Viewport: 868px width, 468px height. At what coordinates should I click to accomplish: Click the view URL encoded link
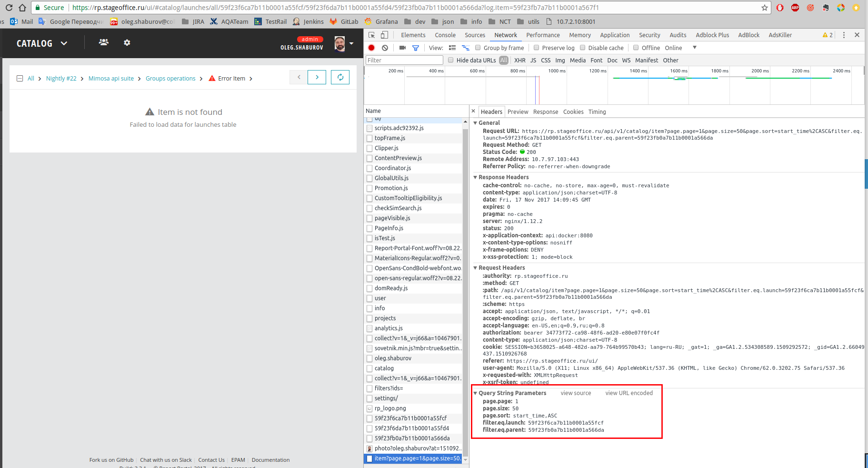pyautogui.click(x=629, y=393)
